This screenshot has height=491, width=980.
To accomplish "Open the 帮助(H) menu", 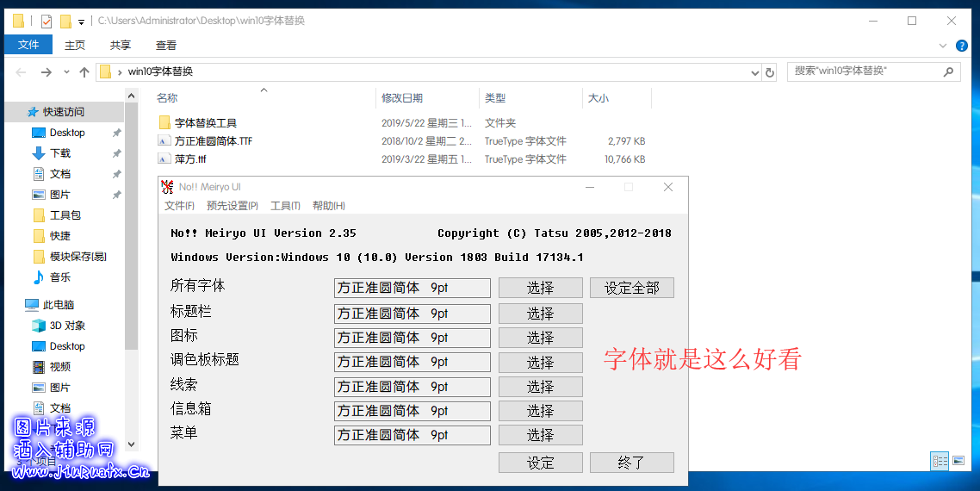I will pyautogui.click(x=329, y=206).
